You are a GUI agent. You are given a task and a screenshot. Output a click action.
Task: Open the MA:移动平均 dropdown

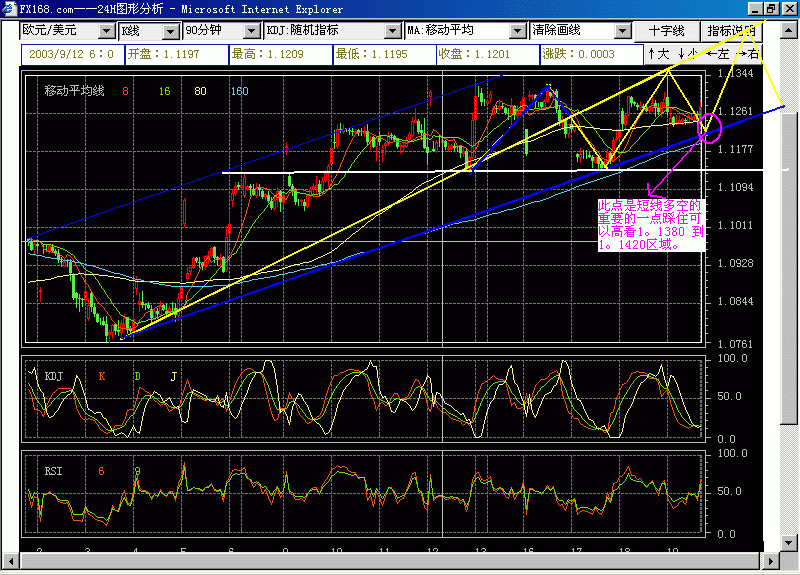(465, 31)
